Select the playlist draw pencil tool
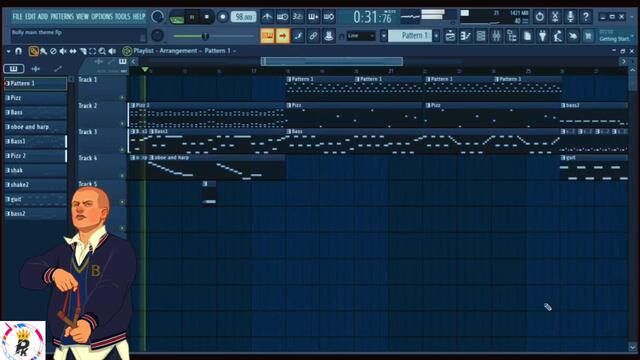Screen dimensions: 640x360 tap(33, 51)
